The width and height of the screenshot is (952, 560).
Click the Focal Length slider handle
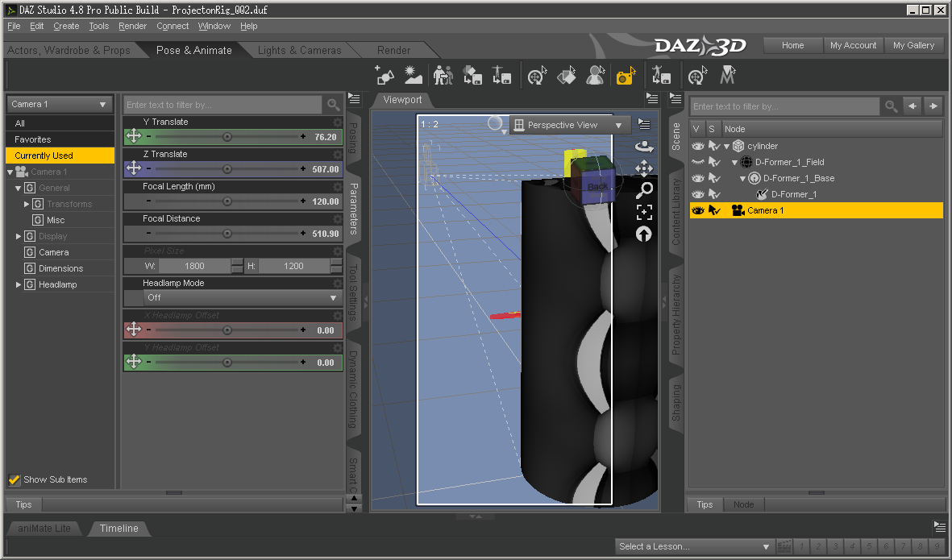(x=227, y=201)
